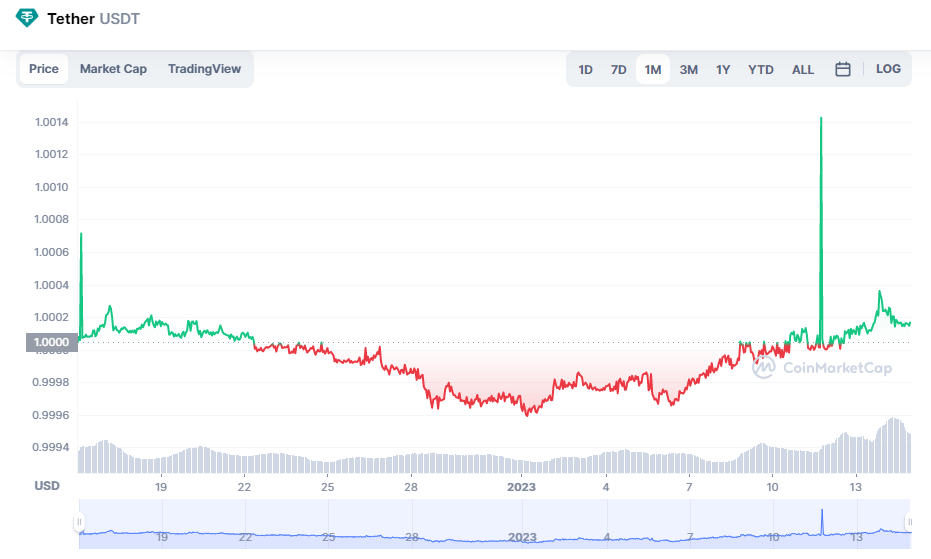Click the 1.0014 y-axis label
Image resolution: width=931 pixels, height=559 pixels.
pos(52,122)
